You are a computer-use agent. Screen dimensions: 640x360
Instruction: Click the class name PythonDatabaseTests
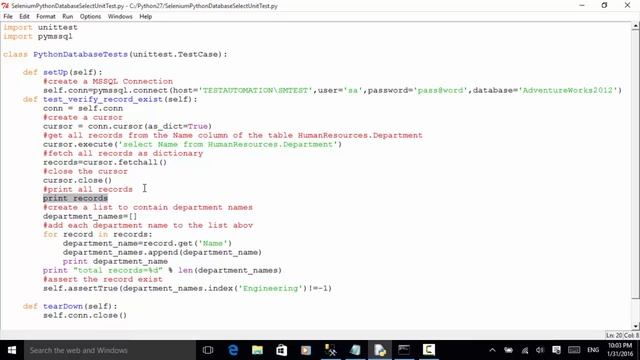(80, 54)
